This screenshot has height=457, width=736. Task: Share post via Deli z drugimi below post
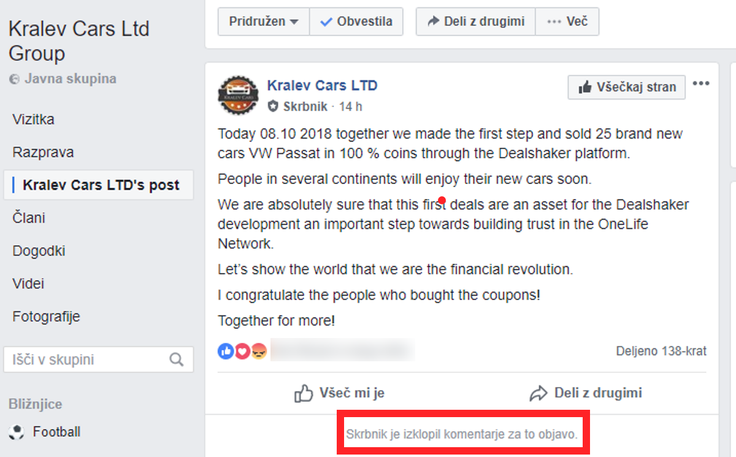pos(585,393)
